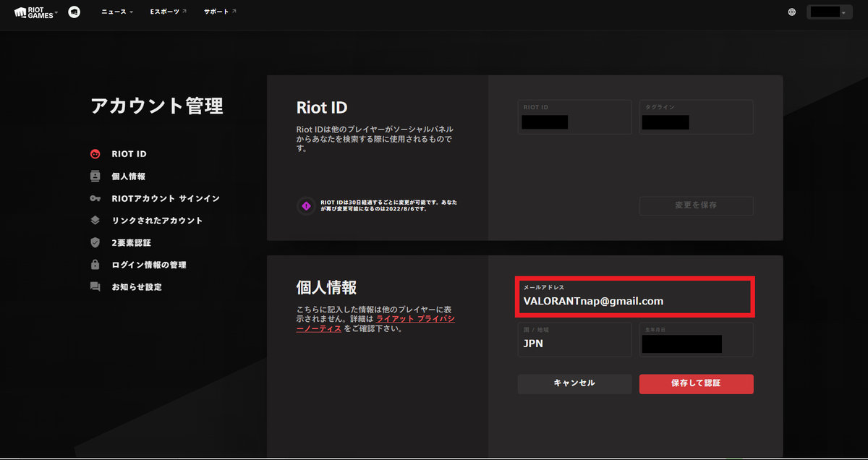
Task: Click the RIOT ID input field
Action: pyautogui.click(x=574, y=117)
